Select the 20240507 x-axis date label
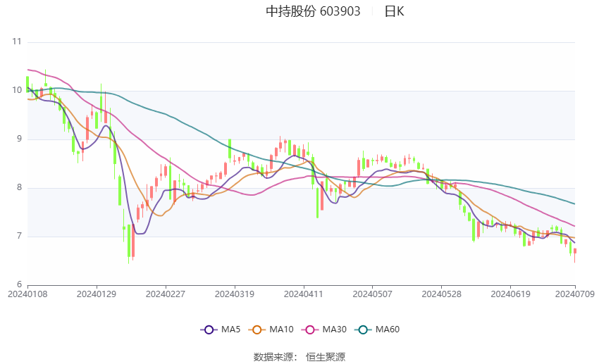599x364 pixels. [373, 294]
